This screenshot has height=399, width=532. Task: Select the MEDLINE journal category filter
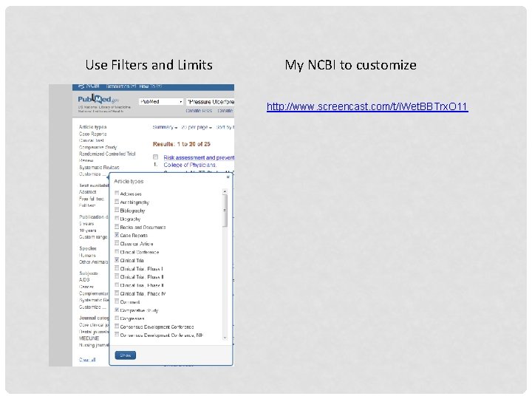[x=89, y=338]
